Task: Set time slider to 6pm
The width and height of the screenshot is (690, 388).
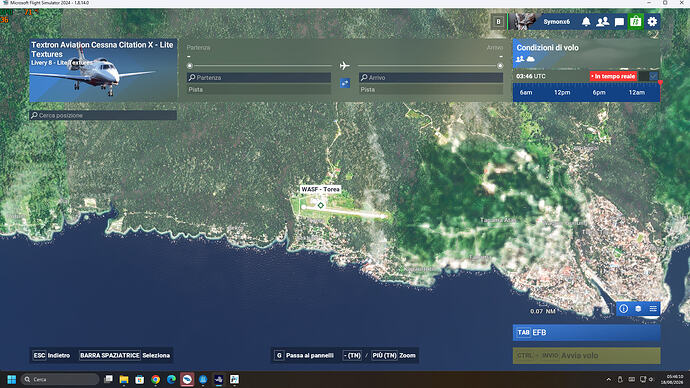Action: click(x=599, y=92)
